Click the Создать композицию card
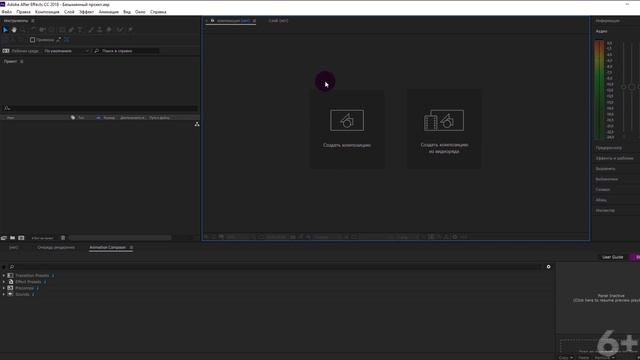640x360 pixels. pyautogui.click(x=347, y=129)
